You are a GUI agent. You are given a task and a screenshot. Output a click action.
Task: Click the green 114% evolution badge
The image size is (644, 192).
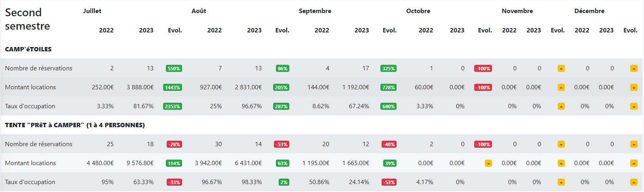[x=174, y=163]
